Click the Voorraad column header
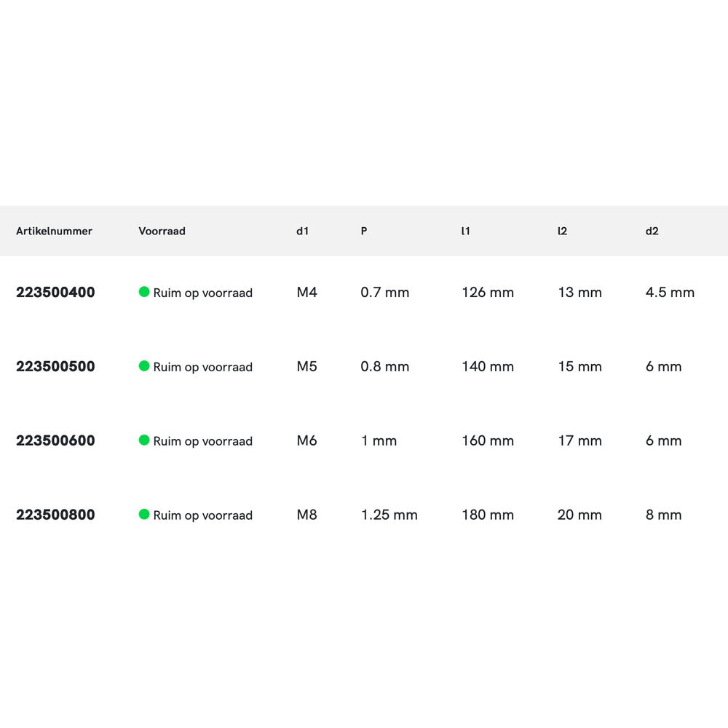The height and width of the screenshot is (728, 728). point(162,232)
